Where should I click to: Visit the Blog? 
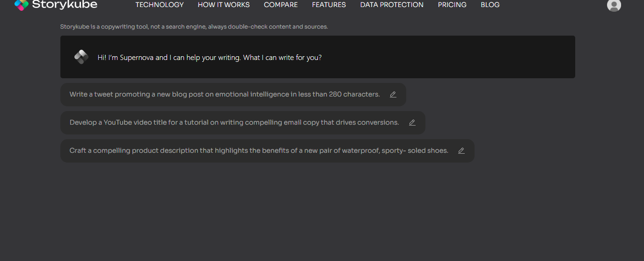(x=490, y=5)
